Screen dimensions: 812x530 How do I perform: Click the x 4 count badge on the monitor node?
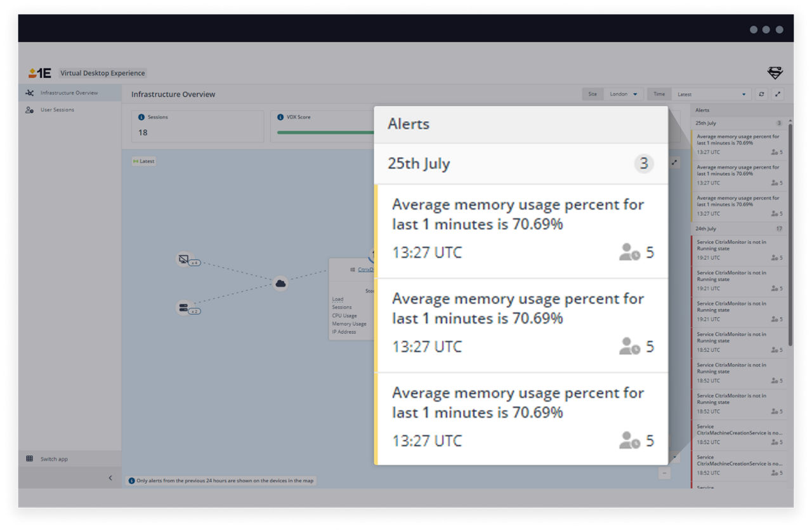(x=195, y=263)
